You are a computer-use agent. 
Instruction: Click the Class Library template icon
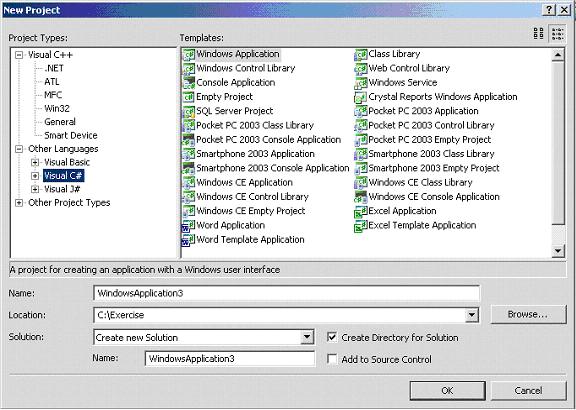pos(360,54)
